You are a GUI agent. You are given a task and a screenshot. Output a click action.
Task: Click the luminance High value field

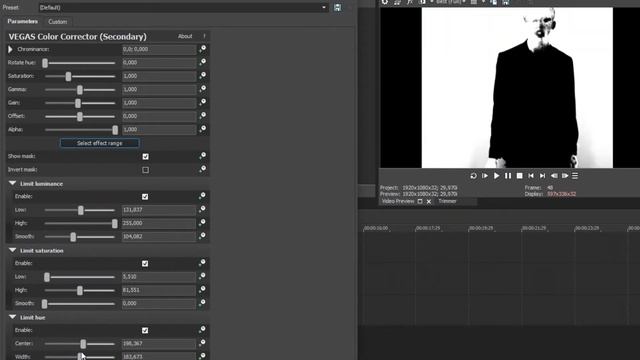pos(159,223)
